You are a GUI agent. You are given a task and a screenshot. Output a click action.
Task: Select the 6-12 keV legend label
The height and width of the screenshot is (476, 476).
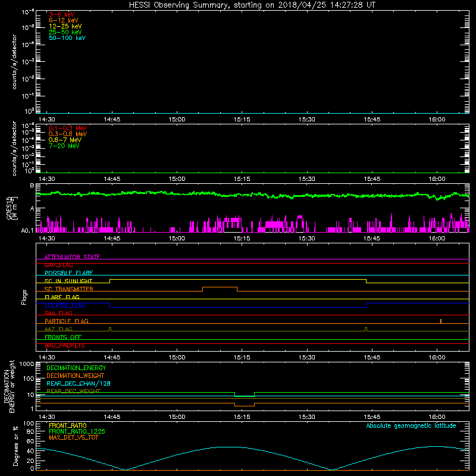click(64, 20)
